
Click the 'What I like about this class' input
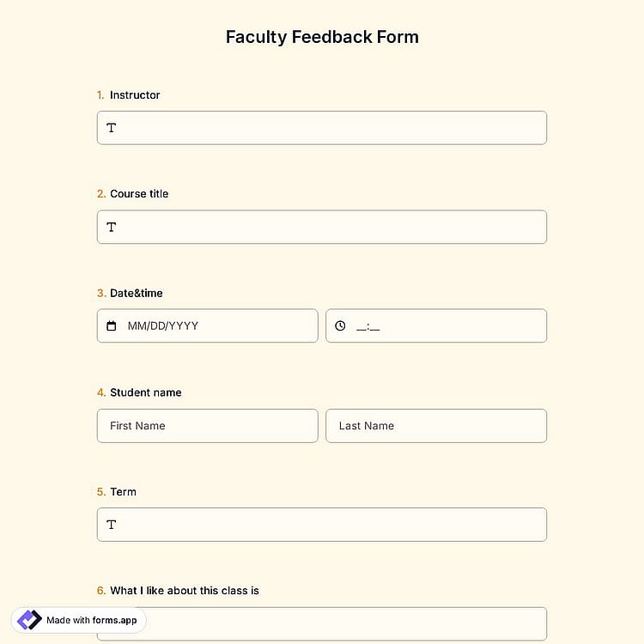[x=345, y=624]
